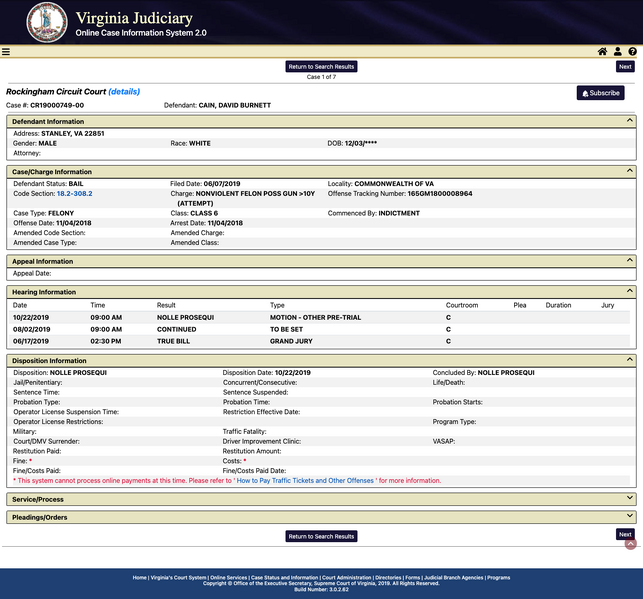Viewport: 643px width, 599px height.
Task: Click the CONTINUED result cell
Action: click(x=177, y=329)
